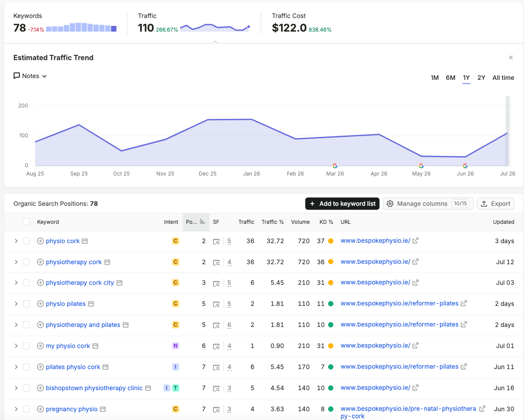Expand the my physio cork row

pos(16,346)
